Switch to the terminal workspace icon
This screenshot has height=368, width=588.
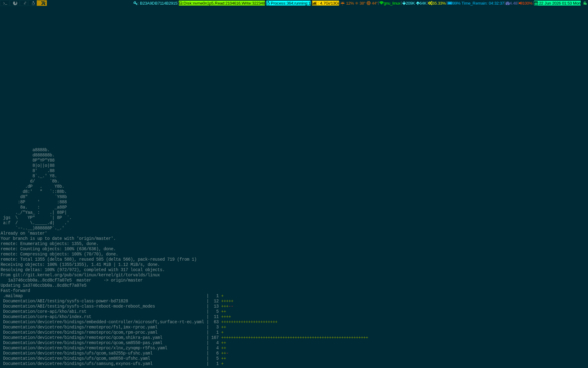point(5,3)
